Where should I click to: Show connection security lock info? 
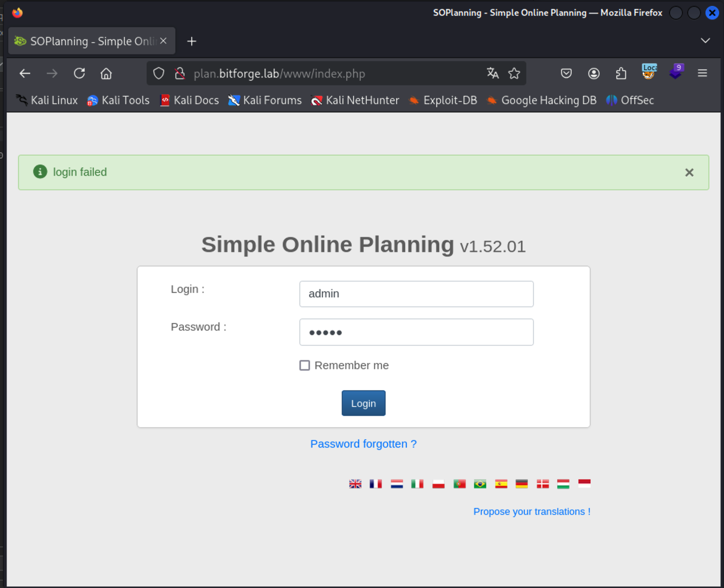(180, 73)
